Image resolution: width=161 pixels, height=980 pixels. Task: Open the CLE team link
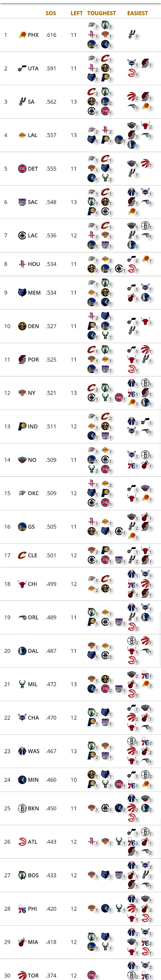(33, 555)
